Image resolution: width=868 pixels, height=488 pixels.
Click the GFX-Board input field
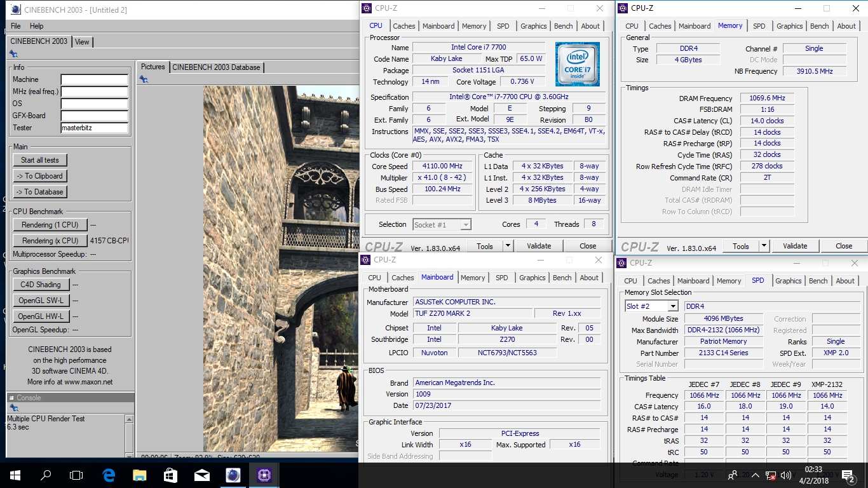(x=95, y=116)
